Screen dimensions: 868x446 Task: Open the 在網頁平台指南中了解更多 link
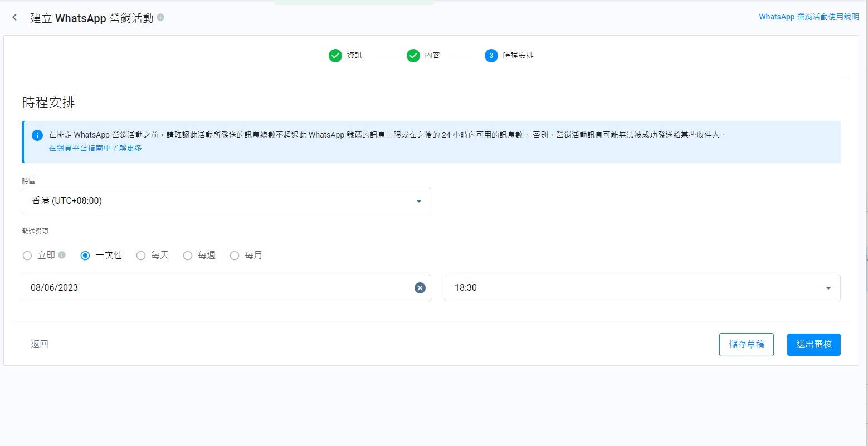pos(95,149)
